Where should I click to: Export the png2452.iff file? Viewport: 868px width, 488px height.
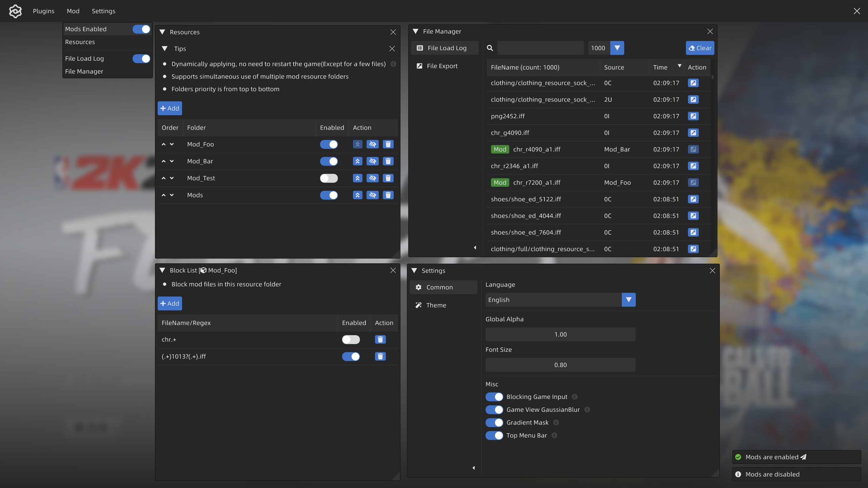pyautogui.click(x=693, y=116)
